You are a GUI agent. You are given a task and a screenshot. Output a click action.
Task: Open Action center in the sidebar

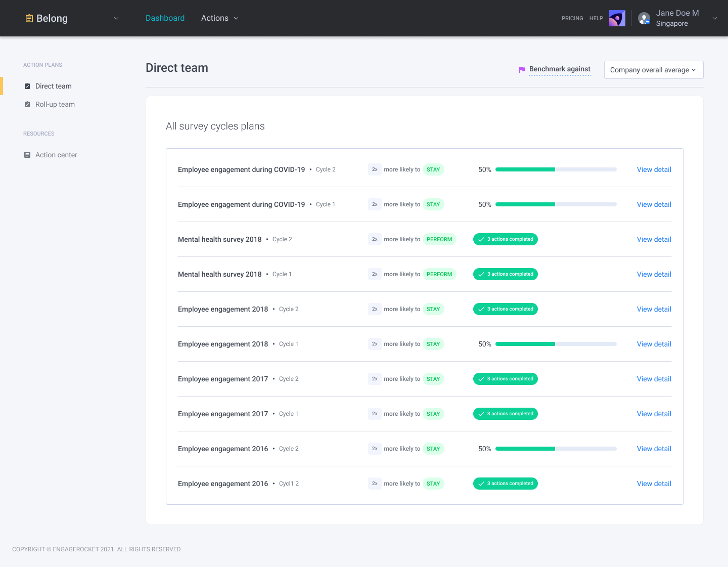click(56, 155)
